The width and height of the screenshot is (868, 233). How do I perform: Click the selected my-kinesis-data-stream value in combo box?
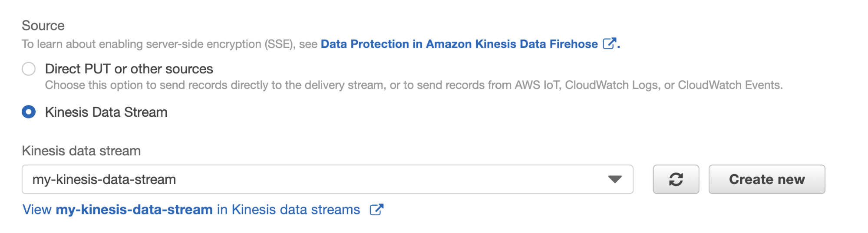point(104,179)
